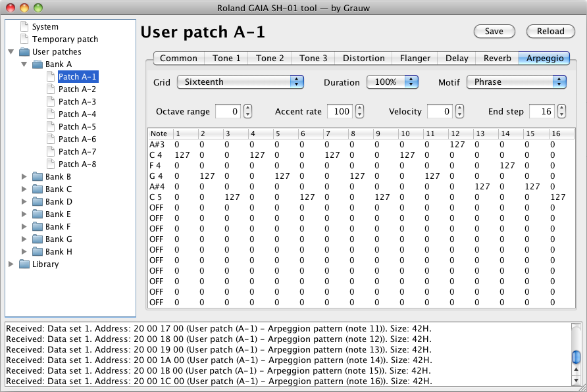Click the Bank A folder icon
This screenshot has height=392, width=587.
pos(38,64)
